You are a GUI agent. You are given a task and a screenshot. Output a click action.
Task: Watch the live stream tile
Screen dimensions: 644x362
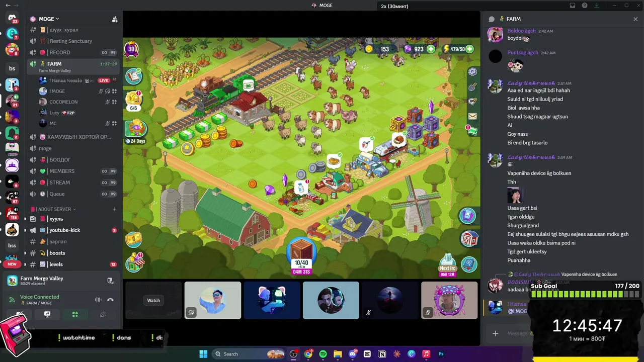pyautogui.click(x=153, y=300)
